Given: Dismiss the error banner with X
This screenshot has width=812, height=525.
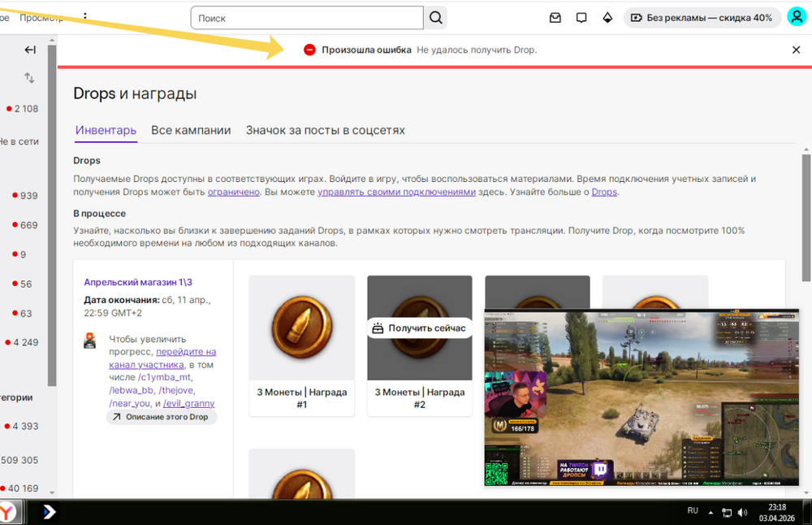Looking at the screenshot, I should 796,50.
